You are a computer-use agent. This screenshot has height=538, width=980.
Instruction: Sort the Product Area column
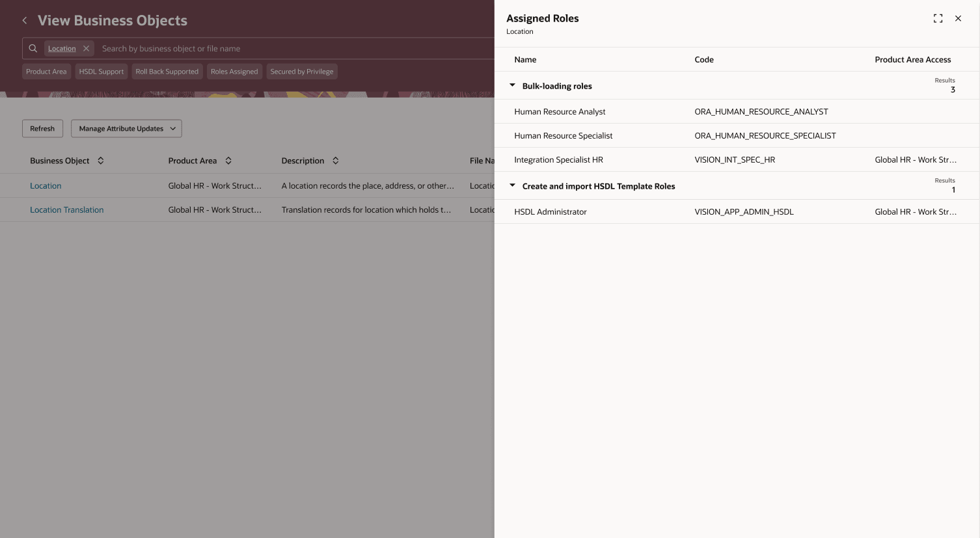228,160
